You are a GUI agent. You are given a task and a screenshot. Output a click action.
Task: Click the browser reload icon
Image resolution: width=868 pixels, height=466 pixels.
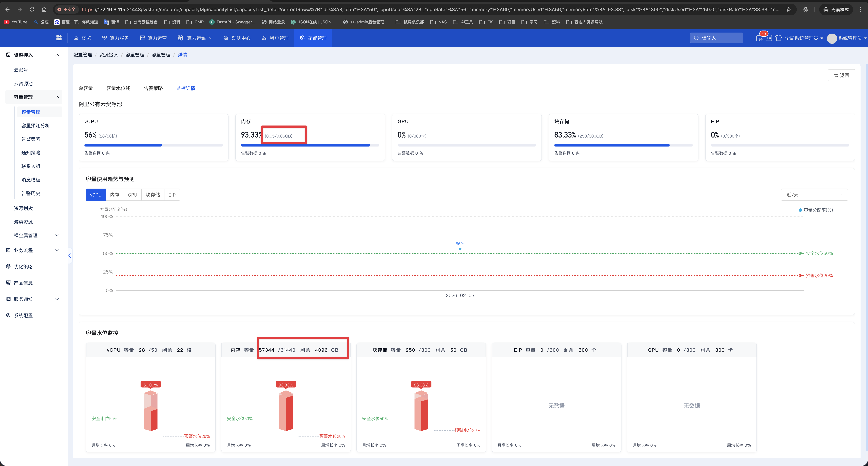pyautogui.click(x=32, y=9)
